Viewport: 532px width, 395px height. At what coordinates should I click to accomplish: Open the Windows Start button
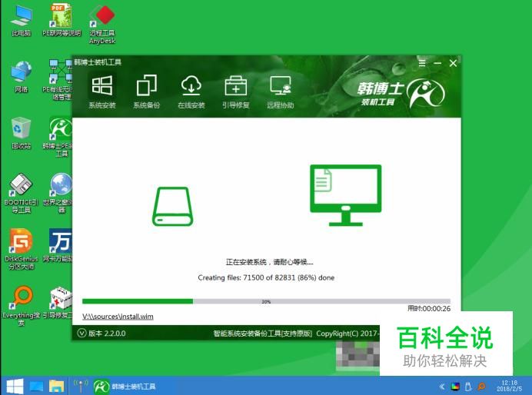pos(15,386)
